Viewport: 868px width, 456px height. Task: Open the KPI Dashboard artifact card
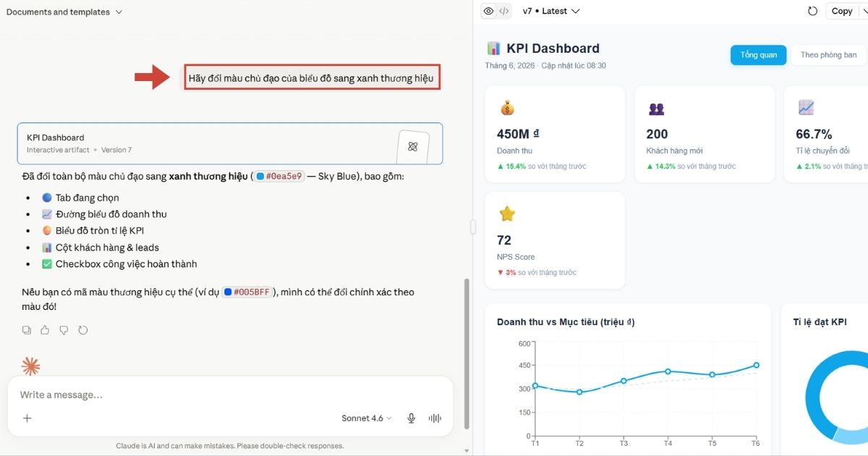pos(230,143)
